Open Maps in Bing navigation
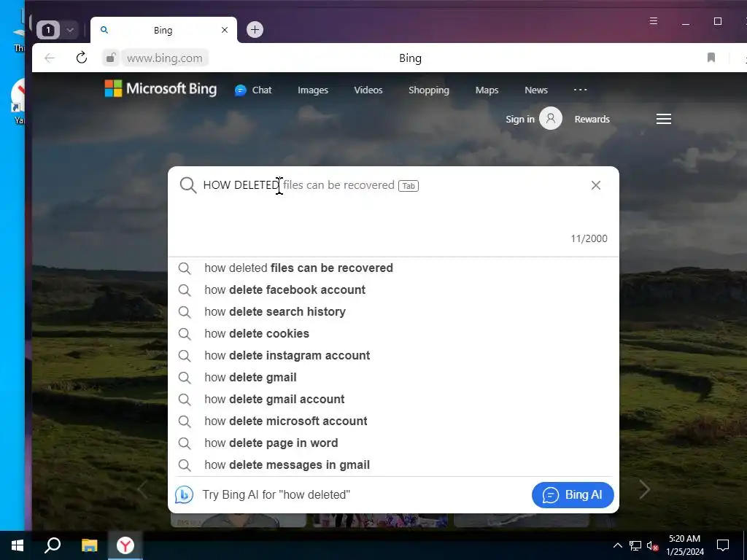Image resolution: width=747 pixels, height=560 pixels. (487, 90)
